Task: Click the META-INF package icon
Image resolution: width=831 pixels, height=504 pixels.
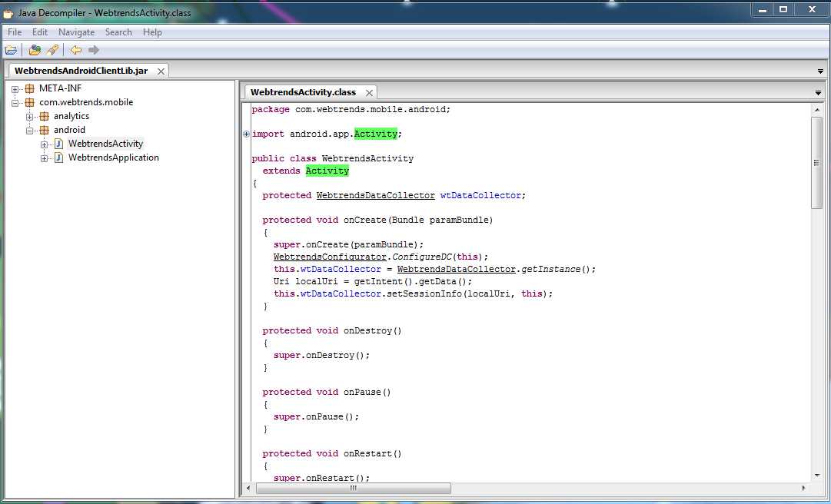Action: [x=30, y=89]
